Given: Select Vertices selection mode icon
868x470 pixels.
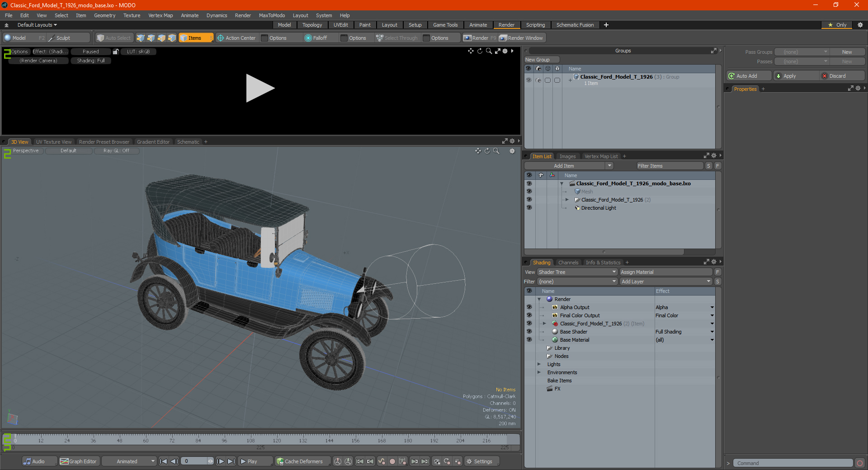Looking at the screenshot, I should point(141,38).
